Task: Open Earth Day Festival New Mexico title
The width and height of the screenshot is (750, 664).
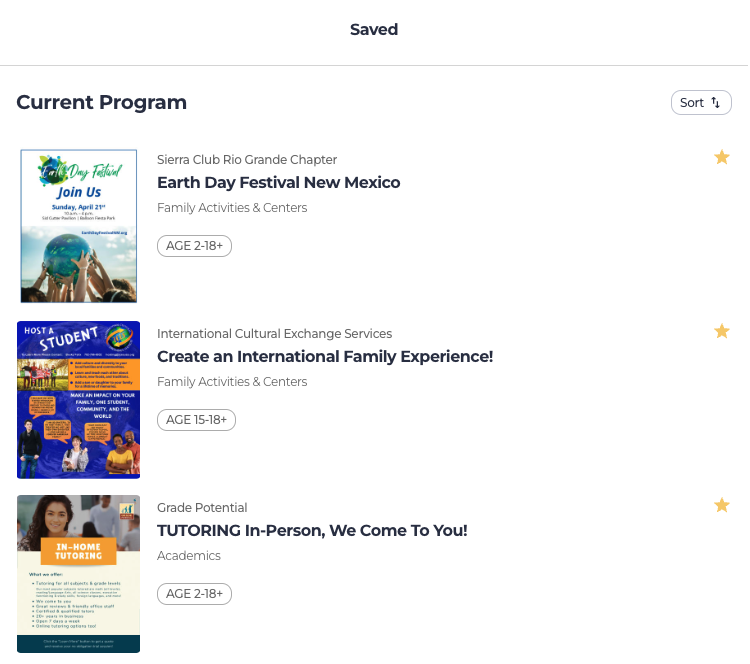Action: click(278, 183)
